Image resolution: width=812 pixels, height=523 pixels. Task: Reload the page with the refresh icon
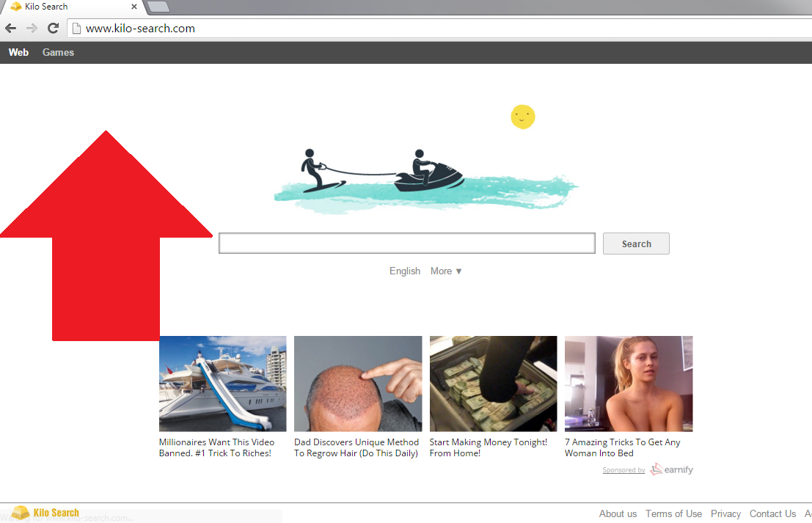point(53,29)
